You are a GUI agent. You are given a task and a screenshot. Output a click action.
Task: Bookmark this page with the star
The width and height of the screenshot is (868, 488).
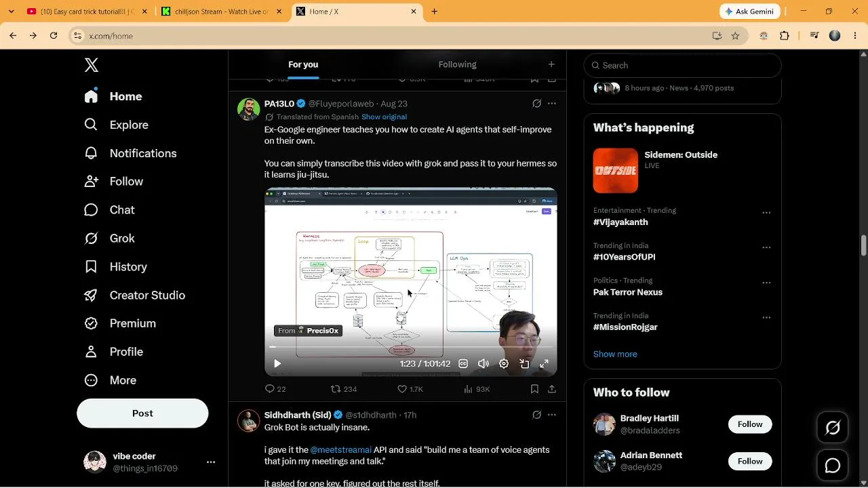(735, 36)
